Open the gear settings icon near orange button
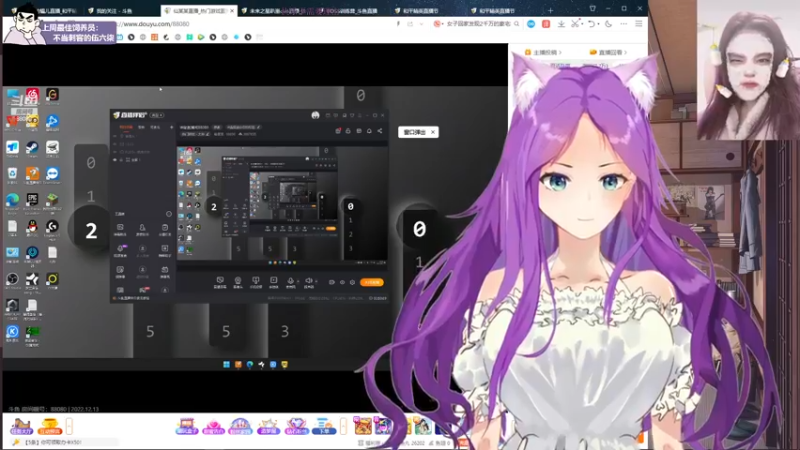Screen dimensions: 800x450 [353, 282]
